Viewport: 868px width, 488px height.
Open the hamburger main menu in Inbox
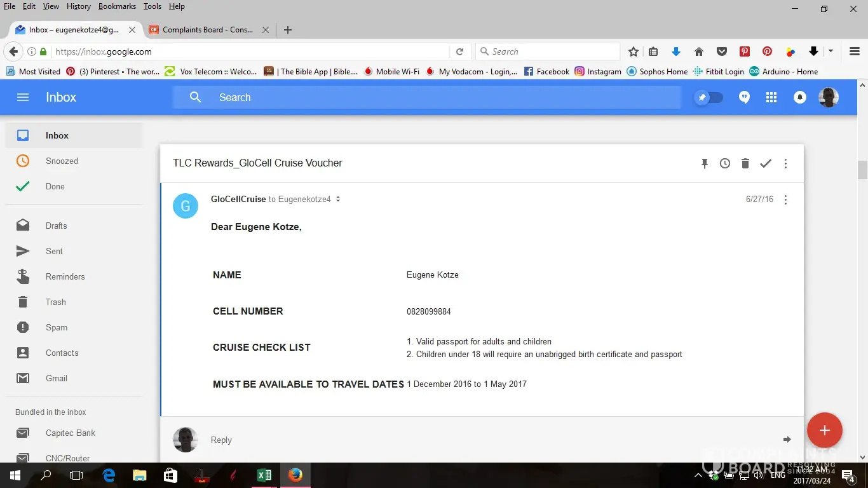pos(23,97)
